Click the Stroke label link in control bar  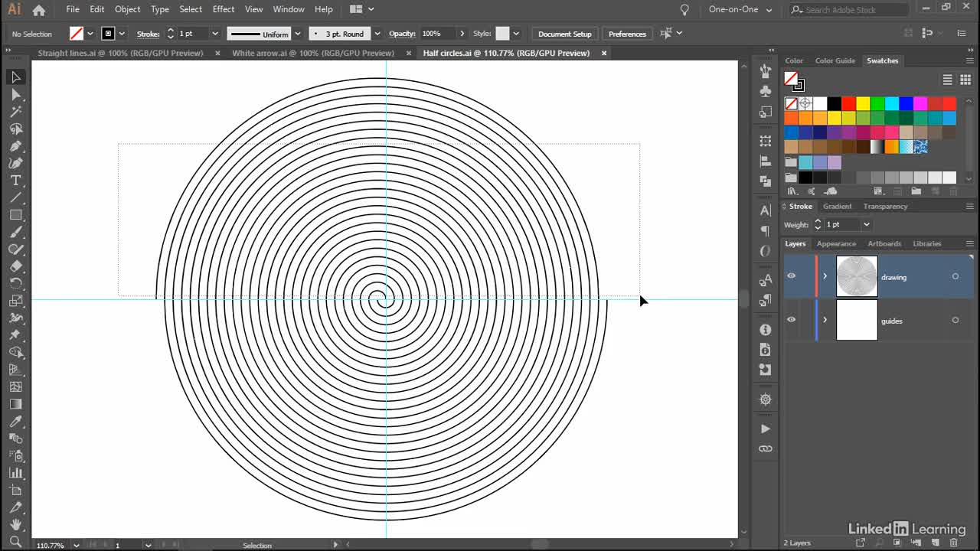click(x=148, y=34)
